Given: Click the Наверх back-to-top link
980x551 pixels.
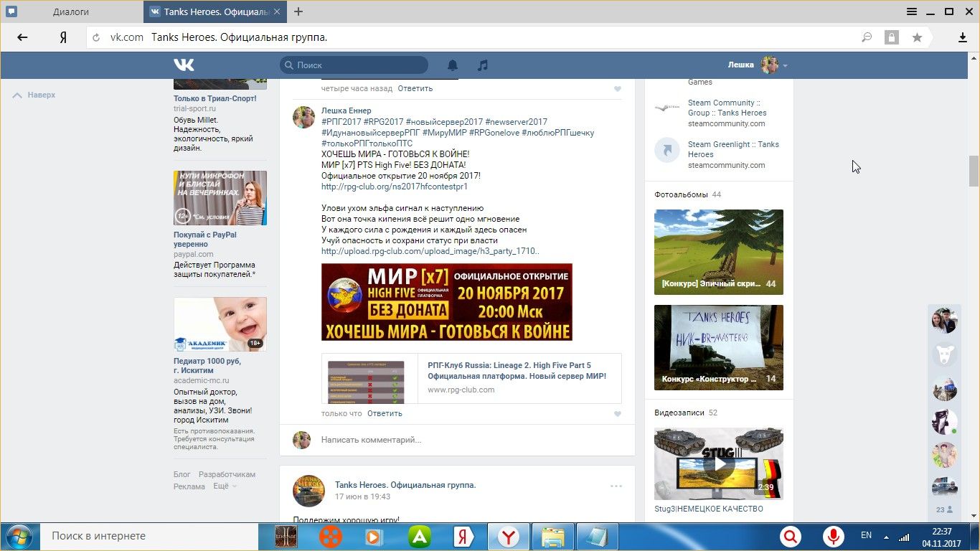Looking at the screenshot, I should pos(34,95).
